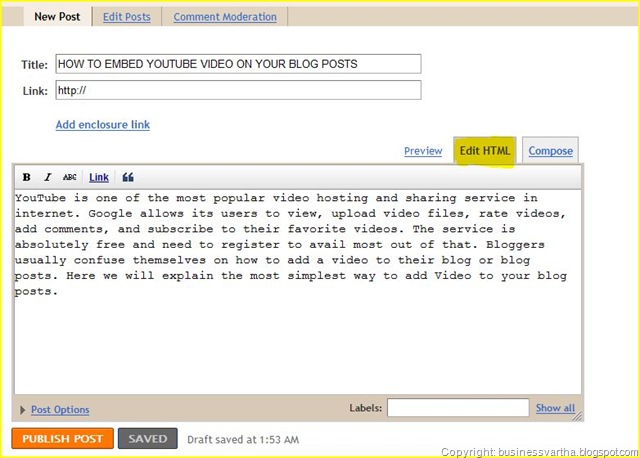
Task: Open the post Preview link
Action: click(423, 151)
